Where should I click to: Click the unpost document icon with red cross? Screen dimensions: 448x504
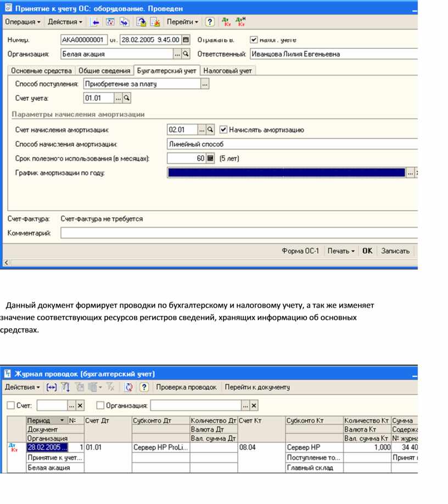click(155, 22)
